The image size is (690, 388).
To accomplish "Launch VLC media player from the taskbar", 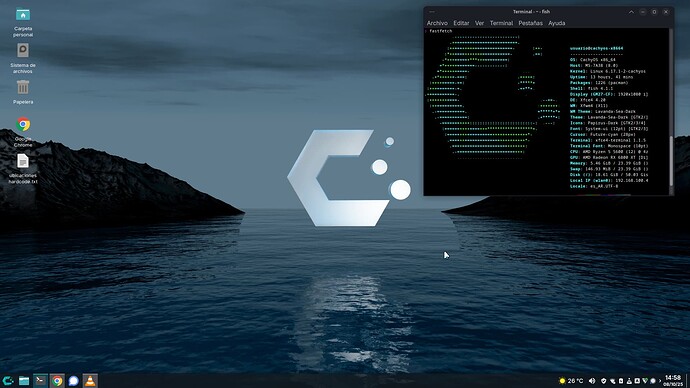I will pos(90,381).
